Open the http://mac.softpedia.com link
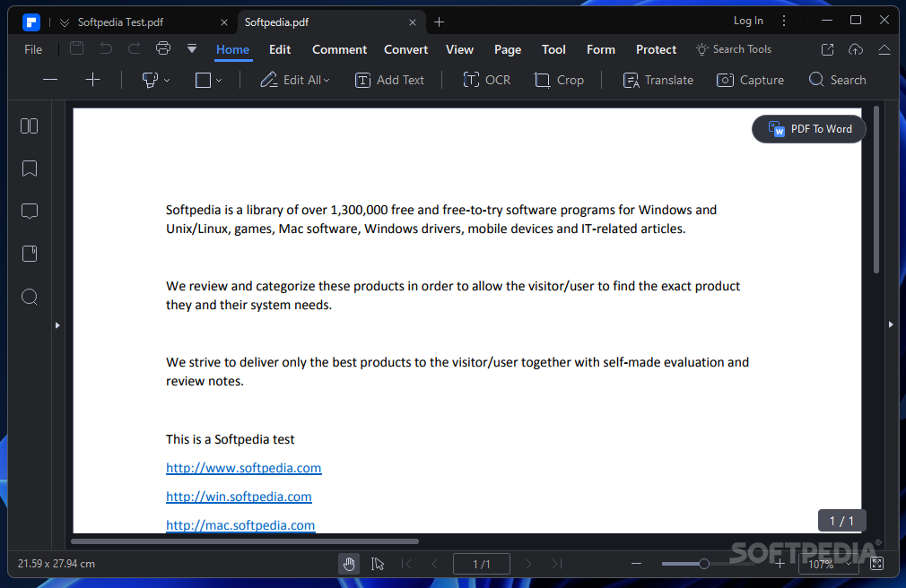 click(x=240, y=525)
